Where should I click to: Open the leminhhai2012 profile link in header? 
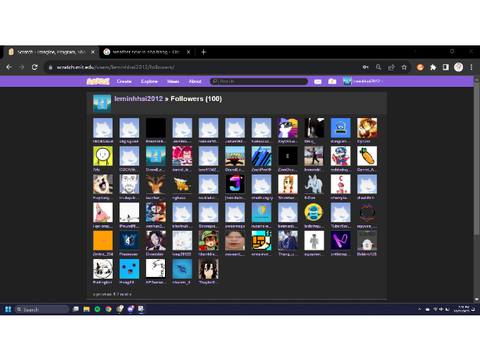pyautogui.click(x=138, y=99)
